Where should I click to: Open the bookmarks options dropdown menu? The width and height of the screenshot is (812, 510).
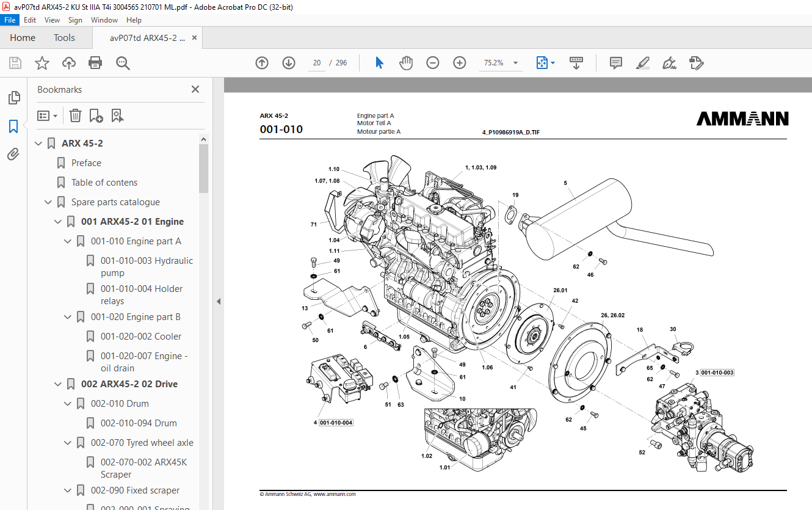[48, 115]
